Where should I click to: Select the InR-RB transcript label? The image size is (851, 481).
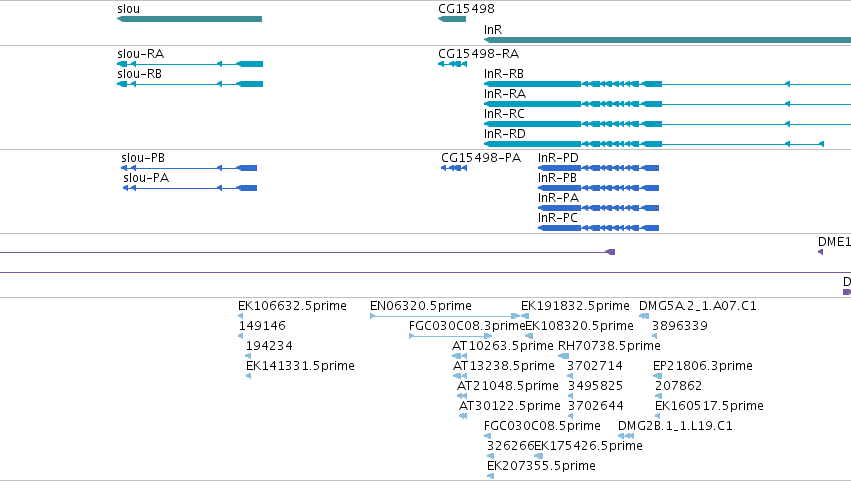504,74
